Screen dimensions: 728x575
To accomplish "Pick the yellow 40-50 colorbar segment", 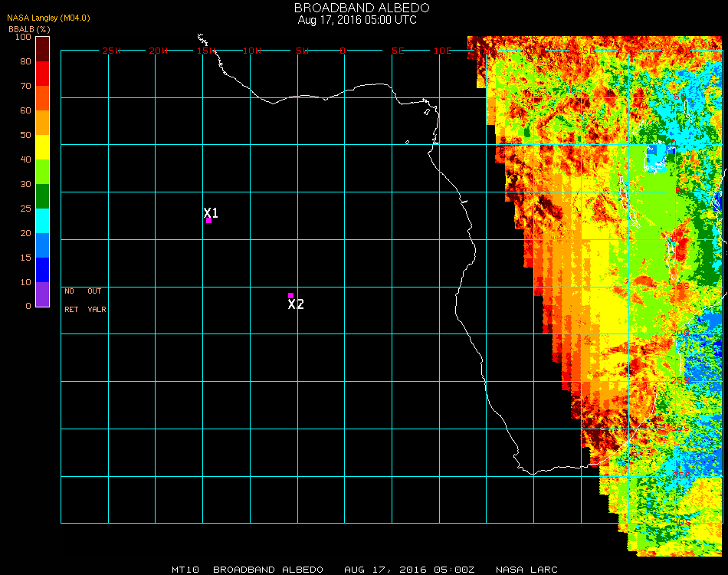I will (x=43, y=146).
